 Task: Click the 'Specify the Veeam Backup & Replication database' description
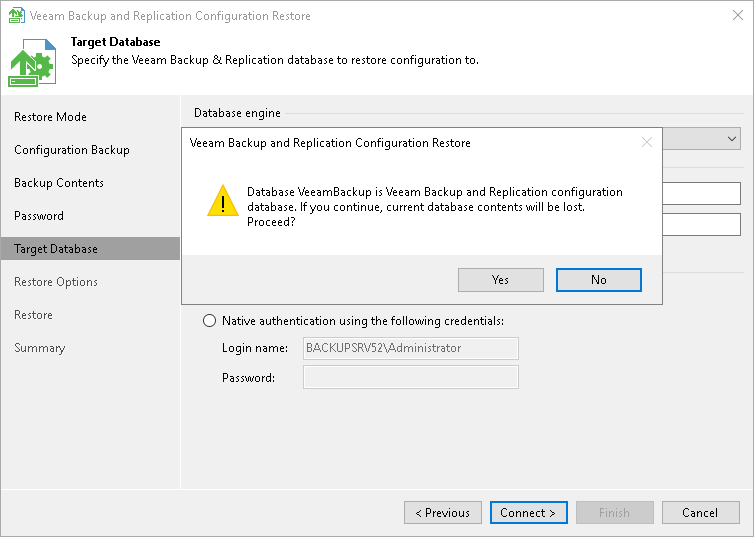click(x=275, y=60)
